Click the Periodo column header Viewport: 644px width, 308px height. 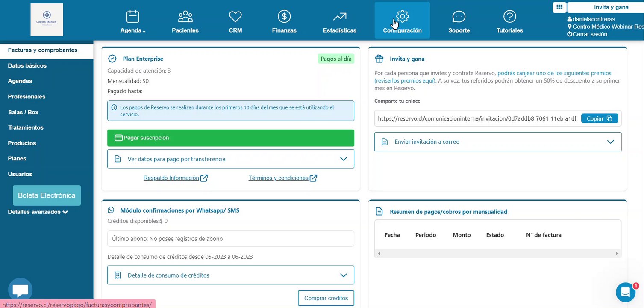point(426,235)
